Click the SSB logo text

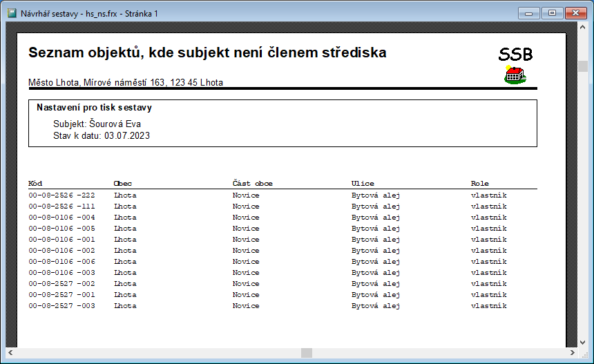(x=515, y=55)
